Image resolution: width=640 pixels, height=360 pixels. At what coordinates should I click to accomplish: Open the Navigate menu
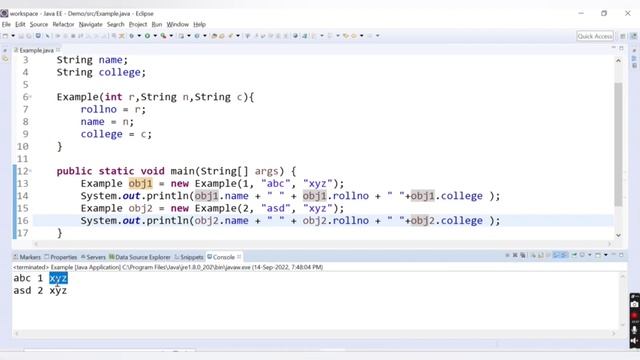coord(91,24)
